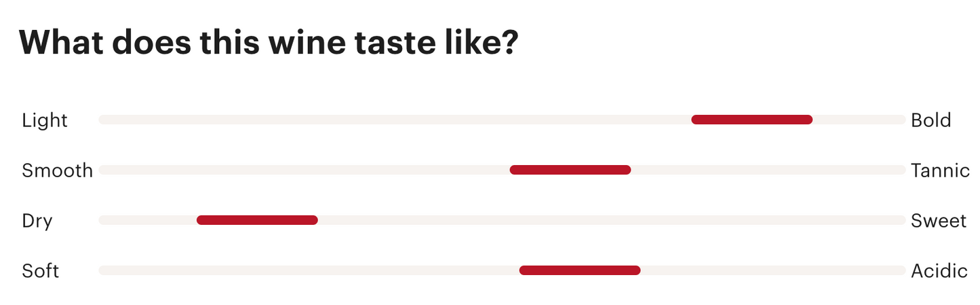Click the red Soft-Acidic slider indicator

[580, 270]
